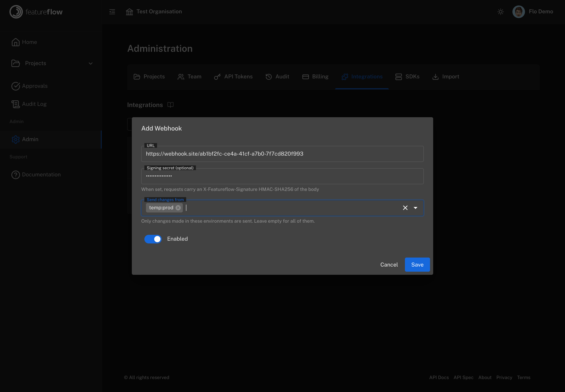Click the HMAC-SHA256 helper text

(230, 189)
